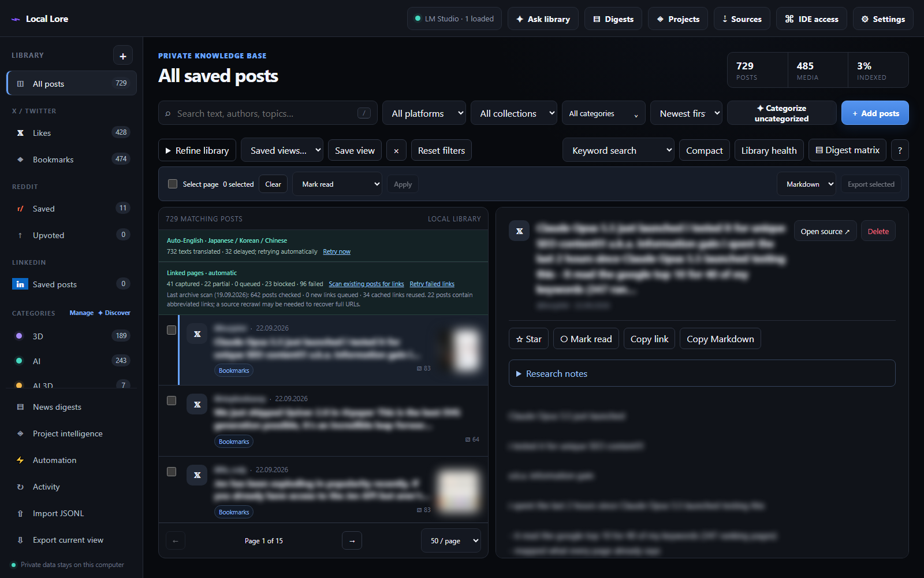The image size is (924, 578).
Task: Check the third post's checkbox
Action: point(172,472)
